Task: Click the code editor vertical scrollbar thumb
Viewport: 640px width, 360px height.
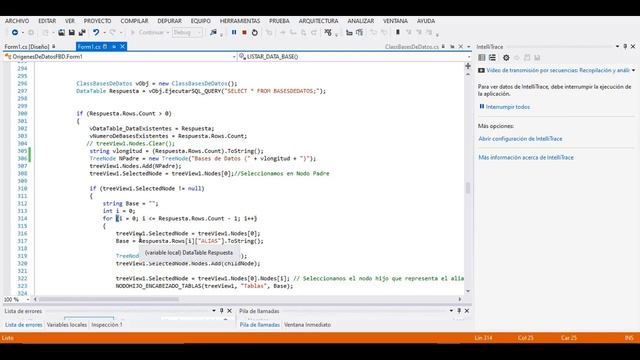Action: [x=468, y=188]
